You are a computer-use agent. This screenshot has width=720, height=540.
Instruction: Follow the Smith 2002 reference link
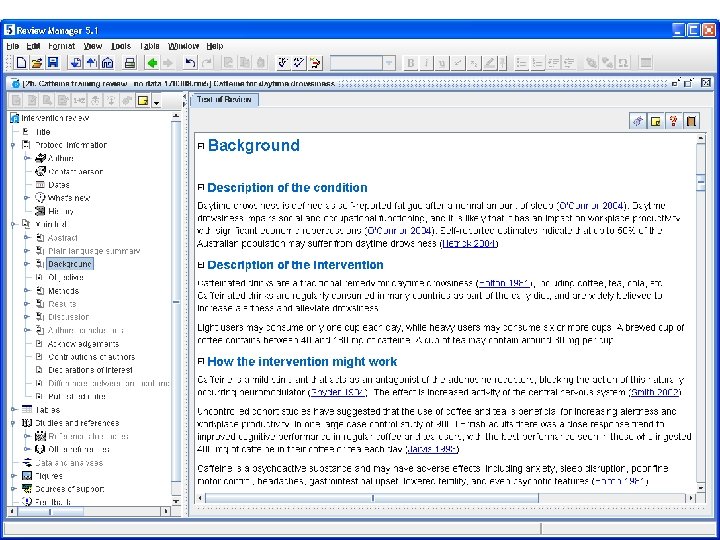coord(655,392)
